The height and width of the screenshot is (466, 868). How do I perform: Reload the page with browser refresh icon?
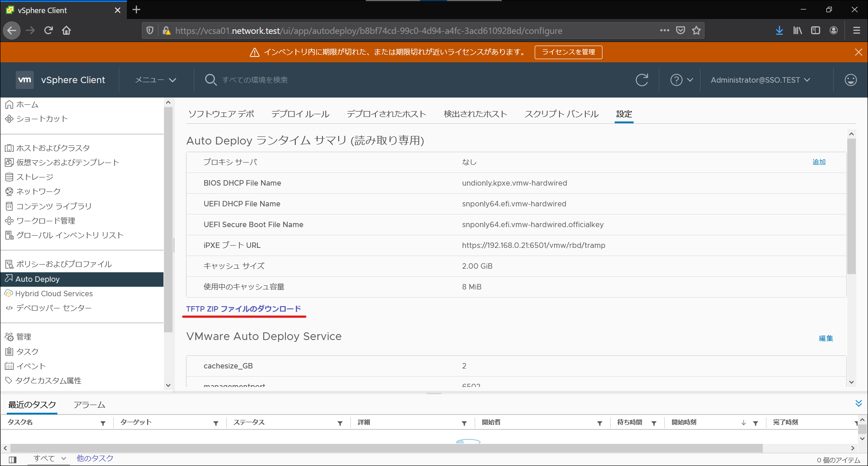48,31
